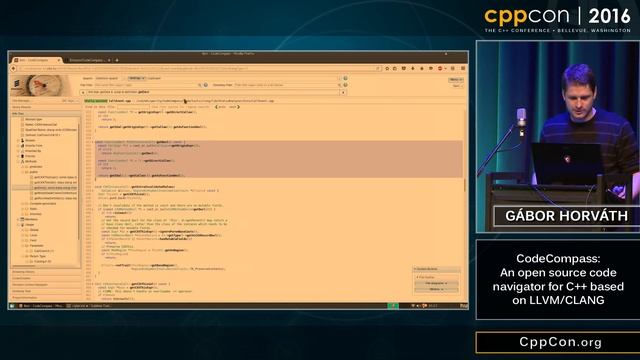
Task: Click the Pocket icon in Firefox toolbar
Action: [x=404, y=69]
